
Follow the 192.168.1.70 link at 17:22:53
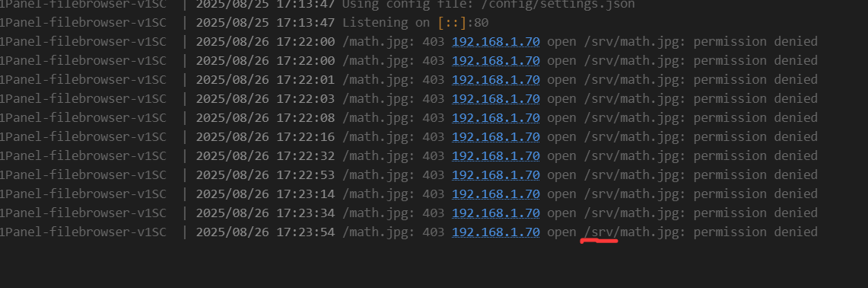[495, 174]
